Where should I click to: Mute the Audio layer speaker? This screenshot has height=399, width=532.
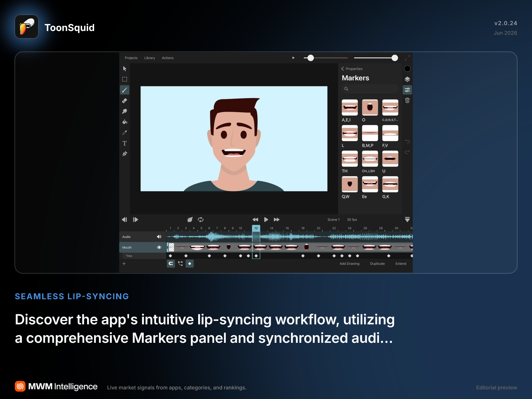159,237
